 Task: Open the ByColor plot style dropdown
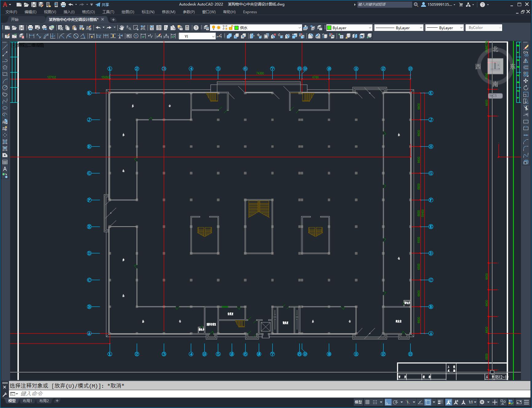coord(484,28)
